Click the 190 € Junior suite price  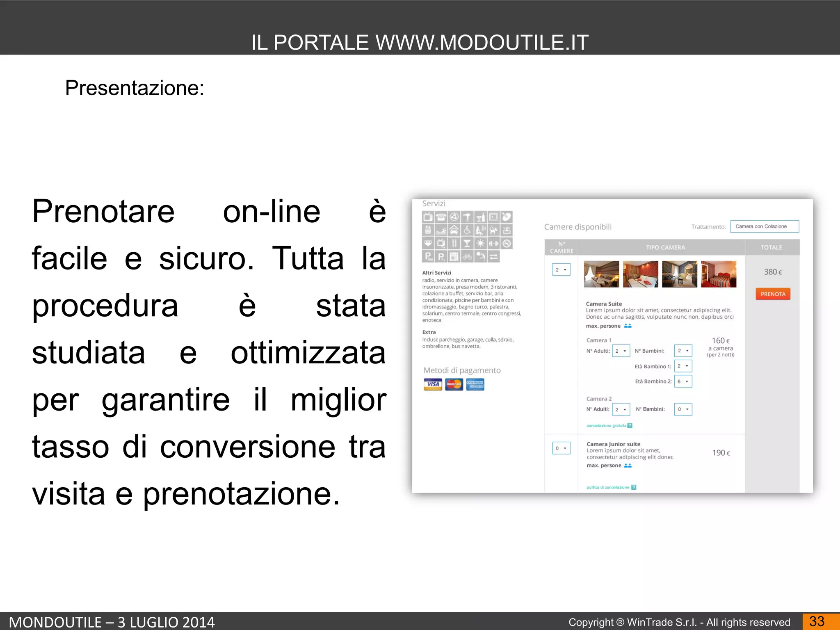(x=721, y=453)
